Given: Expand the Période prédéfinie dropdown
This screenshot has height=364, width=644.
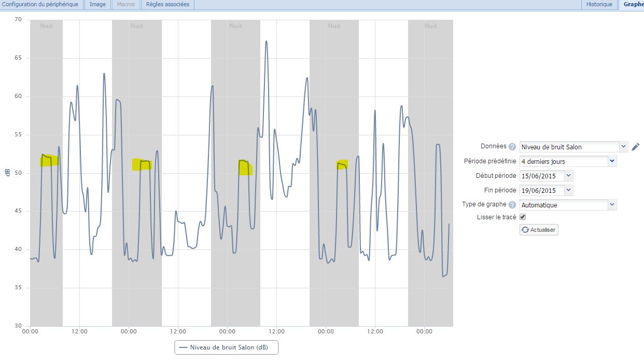Looking at the screenshot, I should [x=612, y=161].
